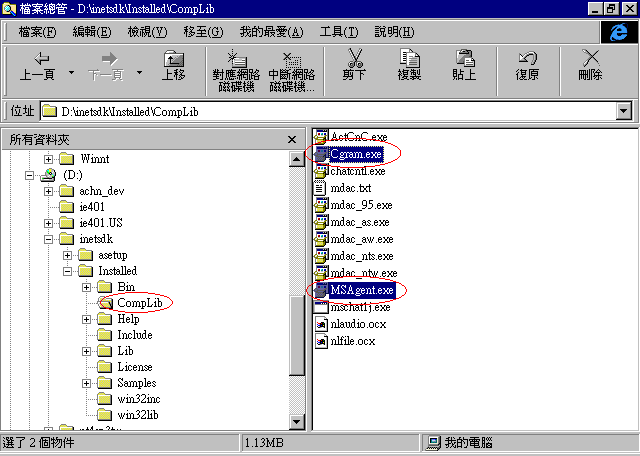
Task: Click the 貼上 (Paste) toolbar icon
Action: point(464,59)
